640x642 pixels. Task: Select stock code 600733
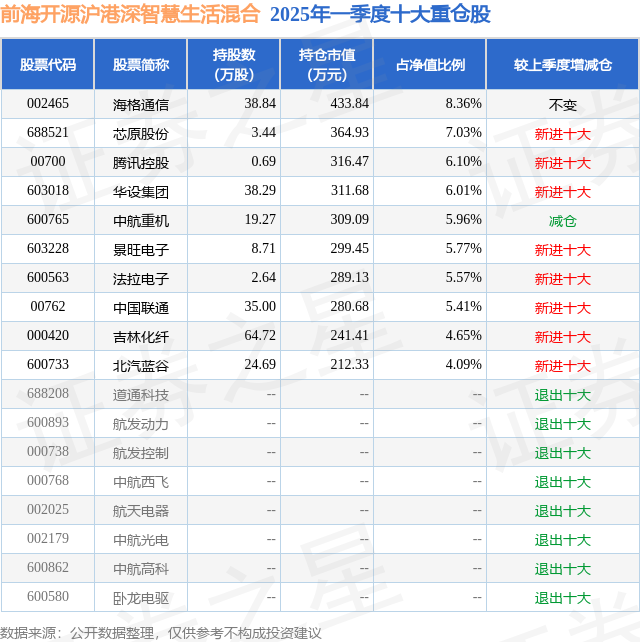tap(48, 365)
